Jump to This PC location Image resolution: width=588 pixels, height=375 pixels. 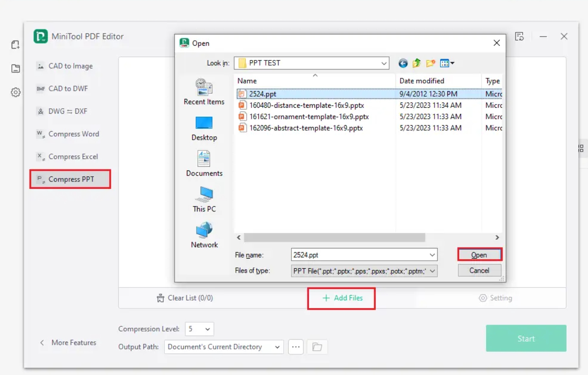click(x=204, y=200)
